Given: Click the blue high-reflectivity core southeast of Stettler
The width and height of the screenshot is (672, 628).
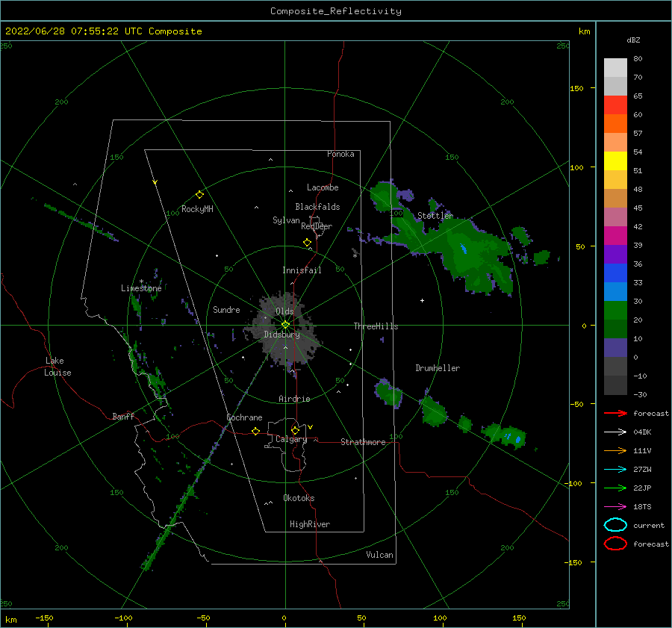Looking at the screenshot, I should 463,248.
